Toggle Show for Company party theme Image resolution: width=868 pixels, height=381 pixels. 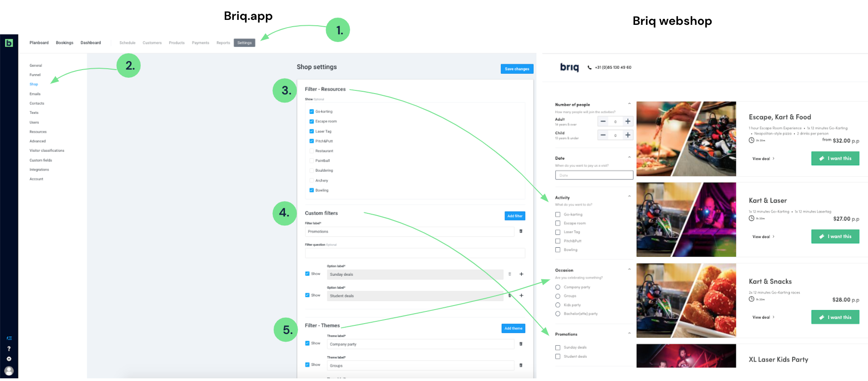[x=307, y=343]
